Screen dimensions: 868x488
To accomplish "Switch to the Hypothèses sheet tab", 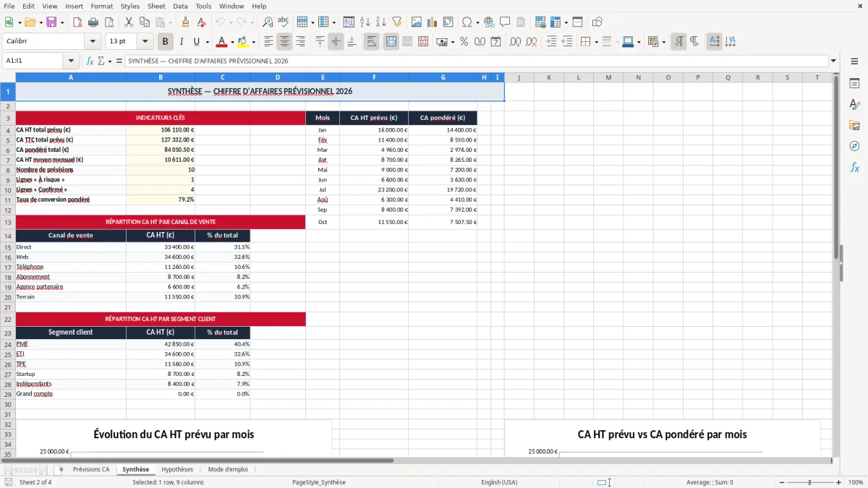I will click(x=177, y=470).
